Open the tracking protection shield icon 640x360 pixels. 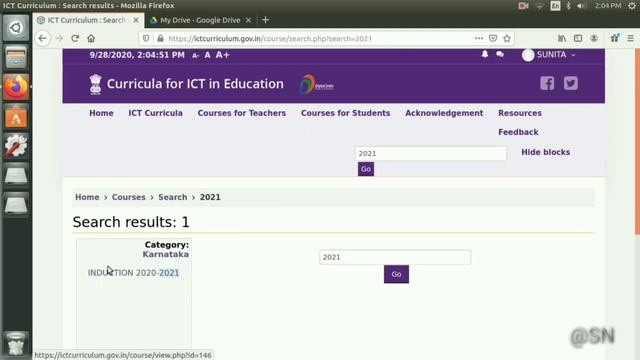point(146,38)
